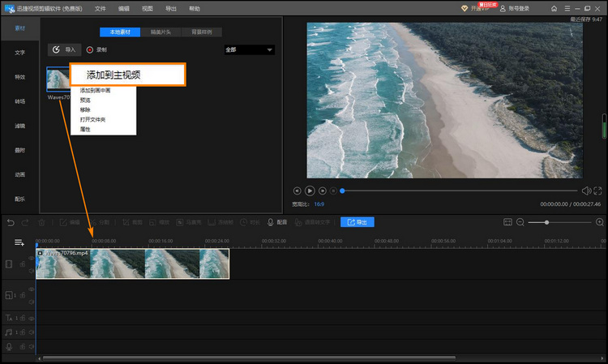Click the picture-in-picture track icon

[9, 295]
